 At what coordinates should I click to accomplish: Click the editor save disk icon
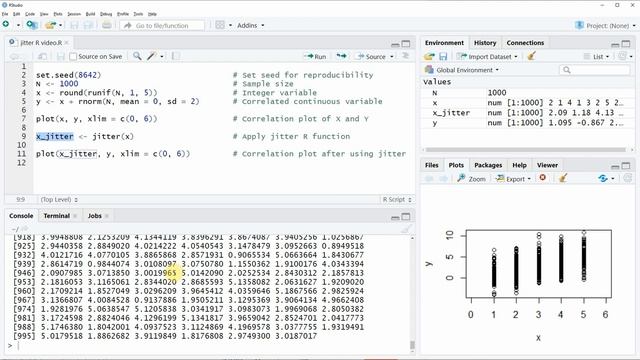tap(61, 56)
